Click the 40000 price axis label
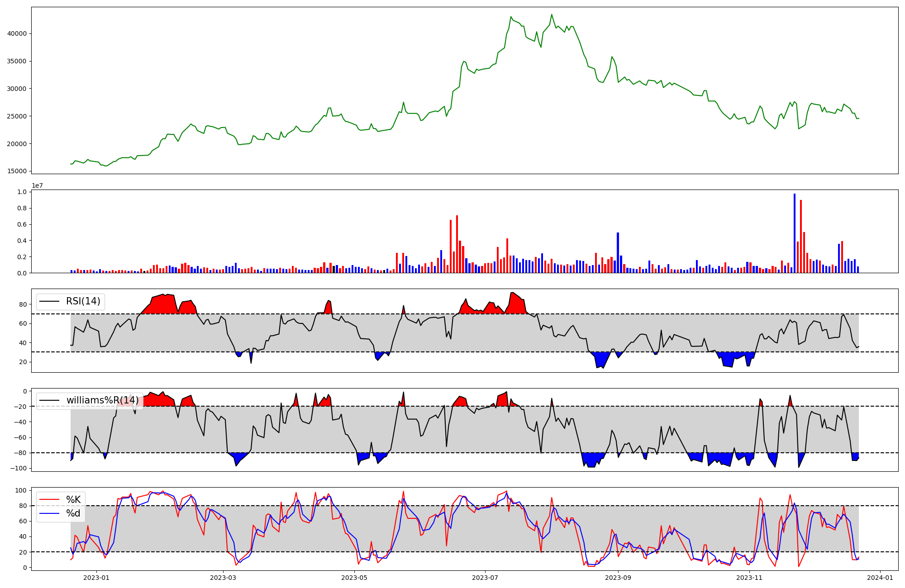This screenshot has width=905, height=588. coord(17,33)
